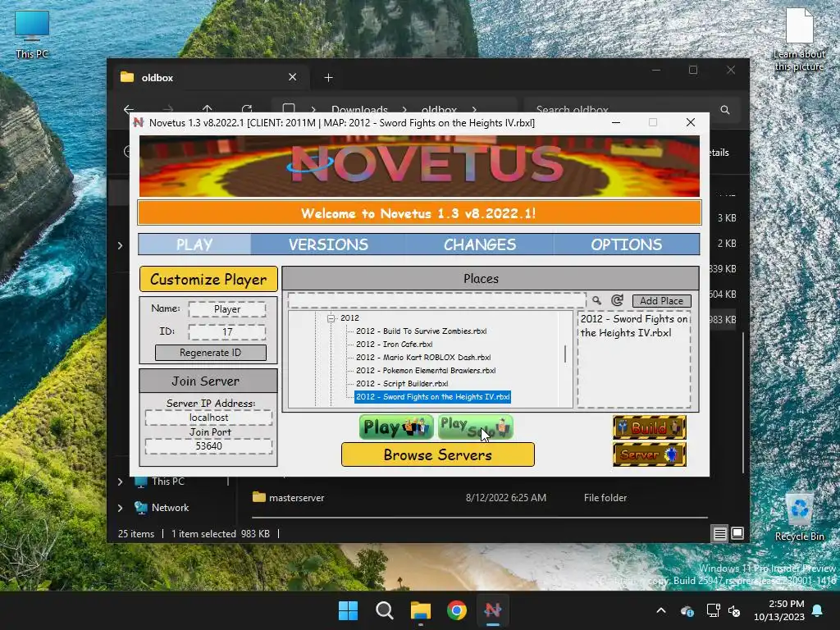840x630 pixels.
Task: Add a new tab in File Explorer
Action: (328, 78)
